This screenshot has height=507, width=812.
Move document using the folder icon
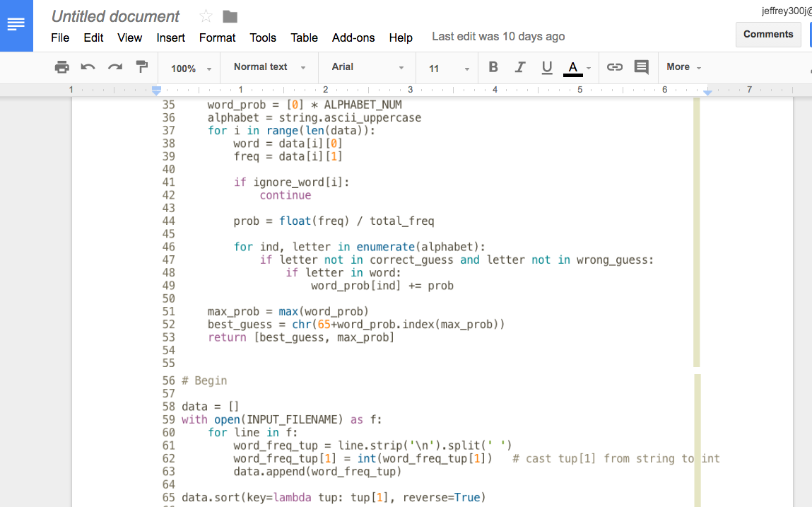(x=230, y=16)
